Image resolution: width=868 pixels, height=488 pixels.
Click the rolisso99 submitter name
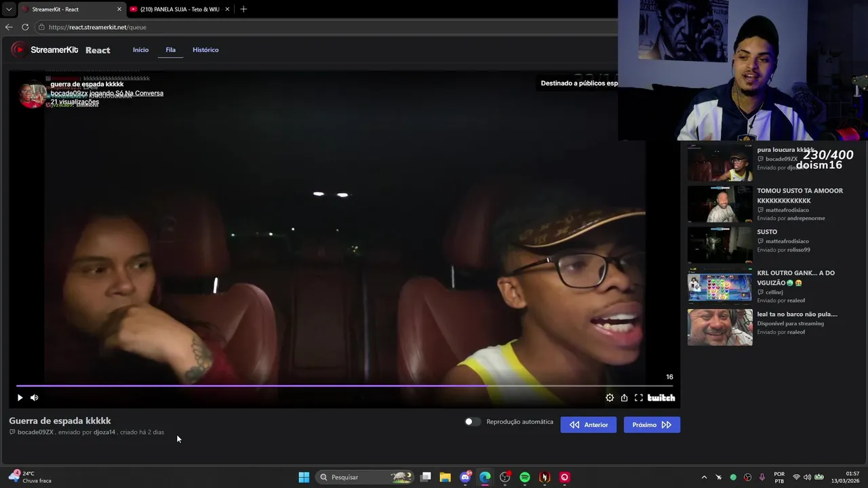[799, 250]
